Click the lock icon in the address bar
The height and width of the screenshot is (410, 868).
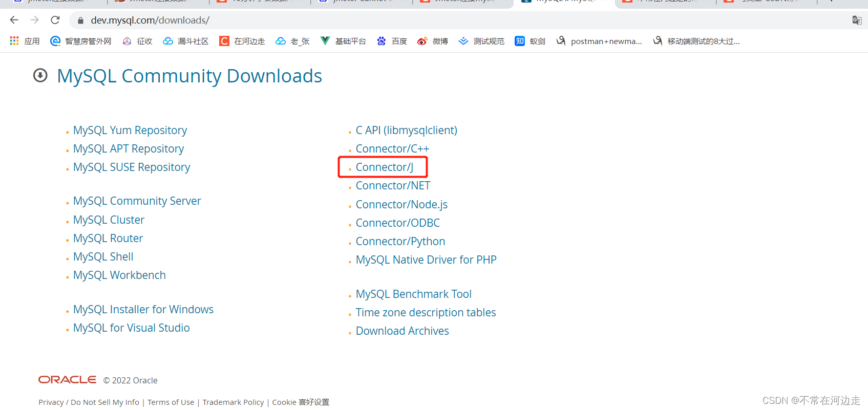coord(80,20)
